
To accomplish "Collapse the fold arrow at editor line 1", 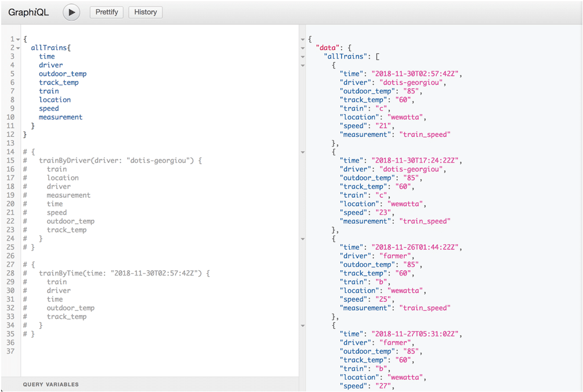I will pos(18,39).
